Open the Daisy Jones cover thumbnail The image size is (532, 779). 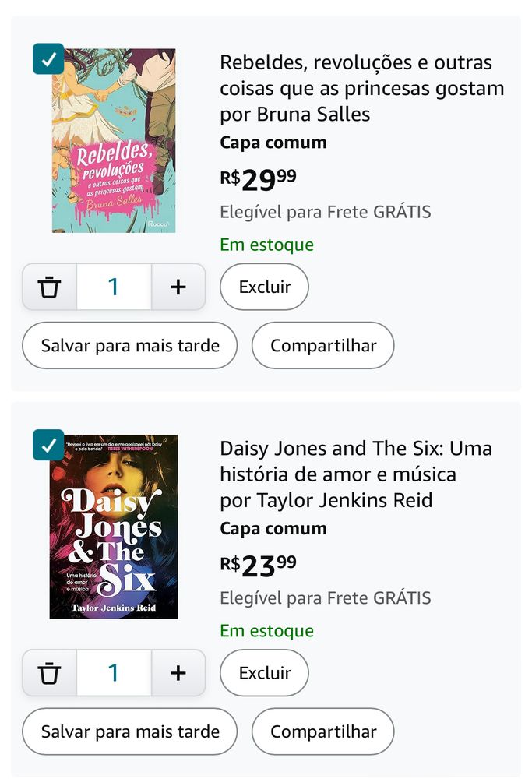pos(114,527)
